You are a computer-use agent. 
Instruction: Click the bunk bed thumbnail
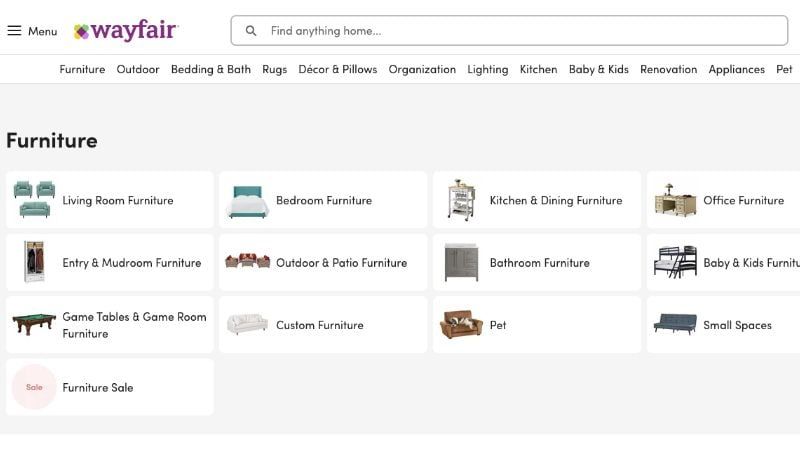[x=675, y=262]
